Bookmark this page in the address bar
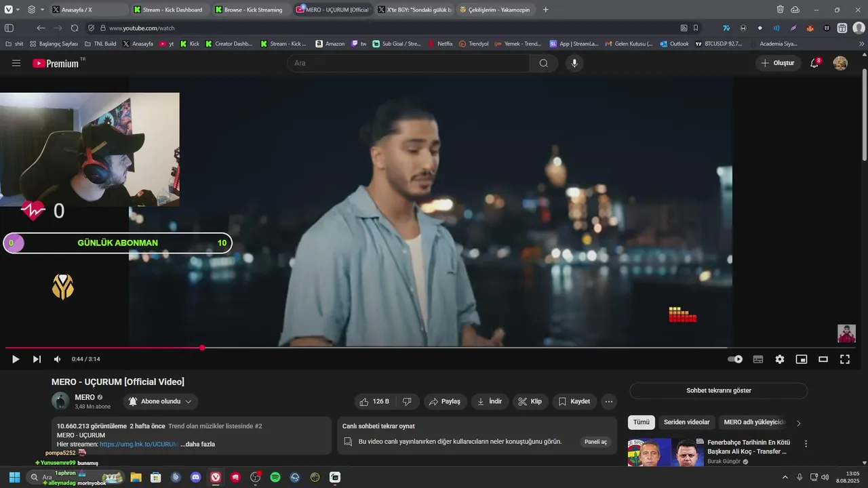 696,28
